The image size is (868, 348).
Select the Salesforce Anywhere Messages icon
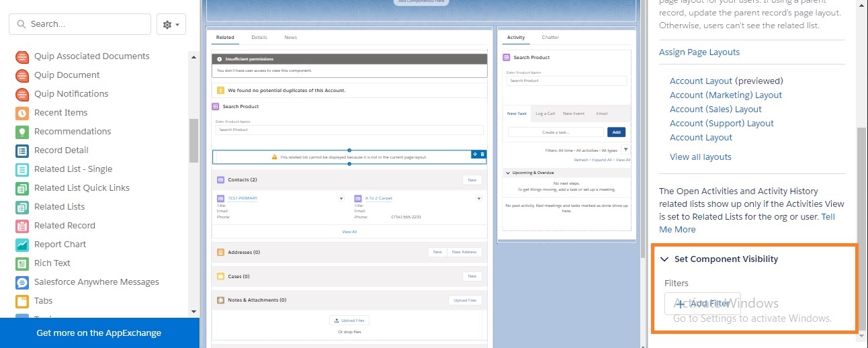click(22, 282)
